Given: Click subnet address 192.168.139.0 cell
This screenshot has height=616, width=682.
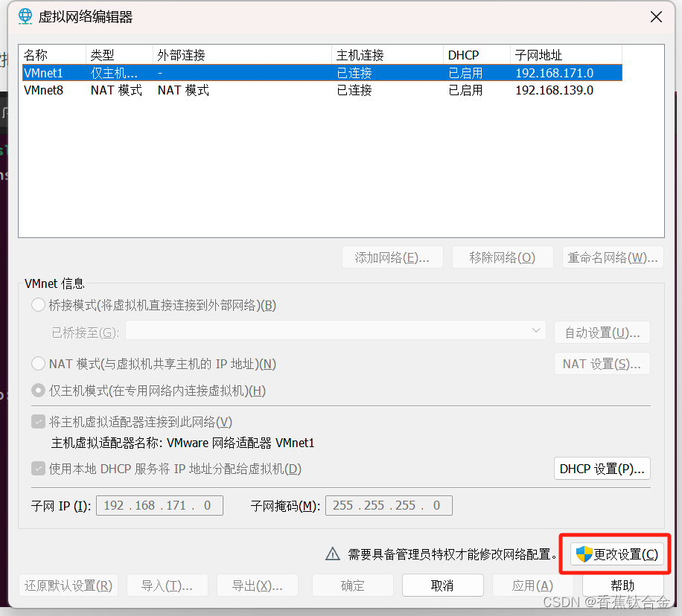Looking at the screenshot, I should click(555, 90).
